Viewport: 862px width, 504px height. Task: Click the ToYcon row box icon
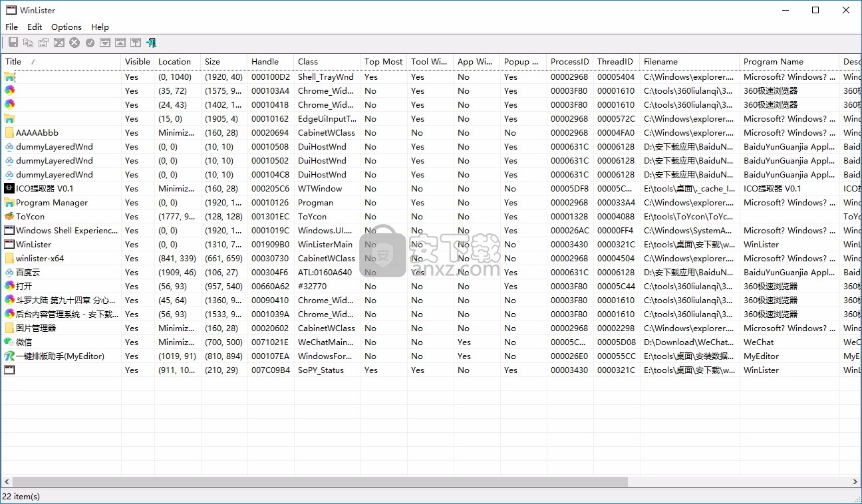click(9, 216)
